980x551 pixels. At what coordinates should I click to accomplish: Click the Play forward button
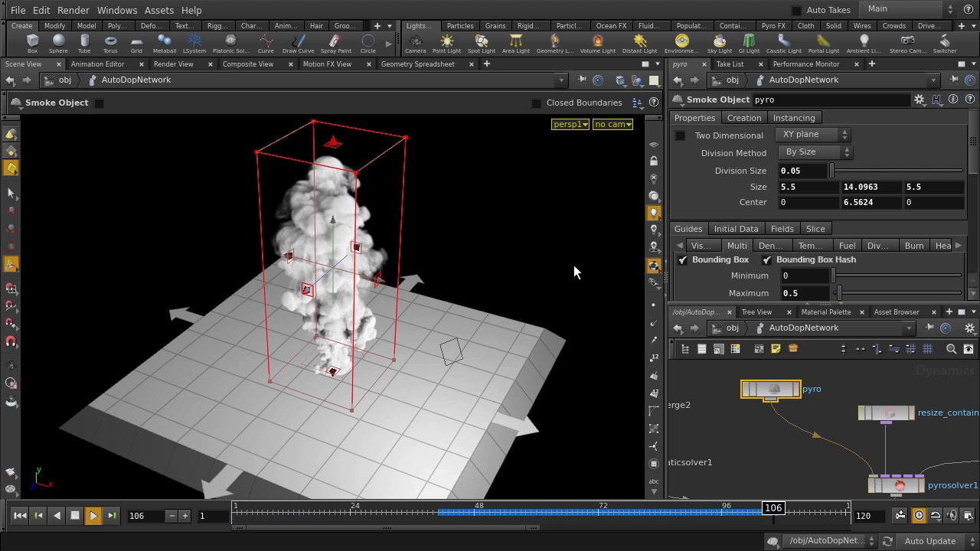[93, 516]
